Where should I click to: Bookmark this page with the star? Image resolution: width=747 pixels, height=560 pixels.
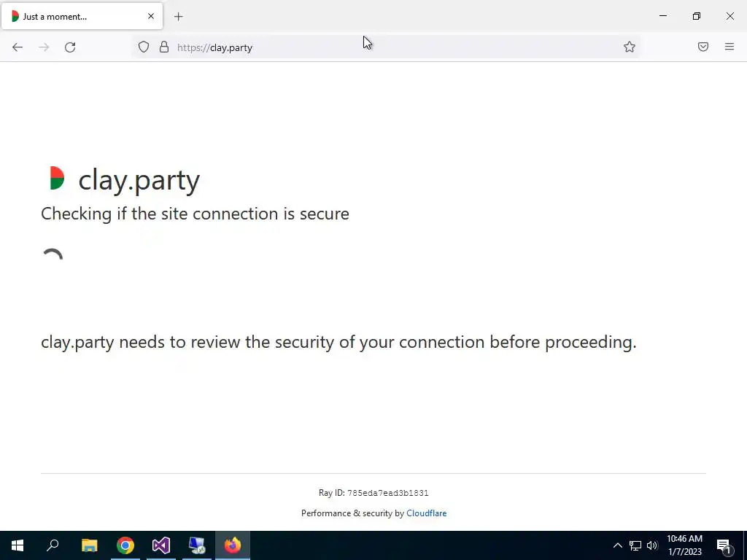pyautogui.click(x=630, y=47)
